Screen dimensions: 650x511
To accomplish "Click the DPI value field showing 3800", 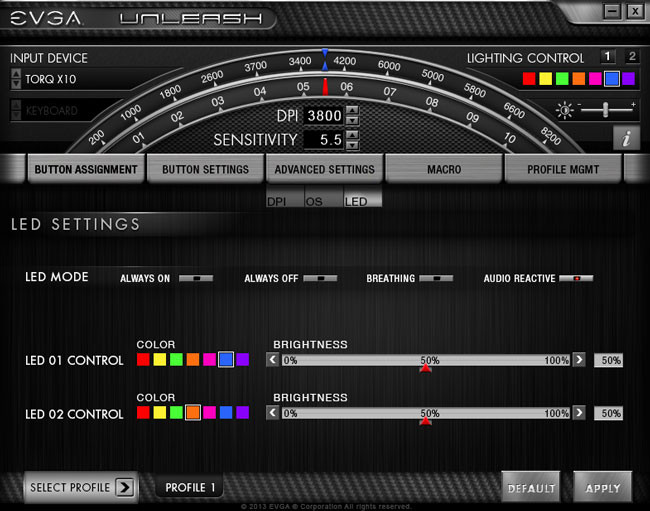I will click(323, 116).
